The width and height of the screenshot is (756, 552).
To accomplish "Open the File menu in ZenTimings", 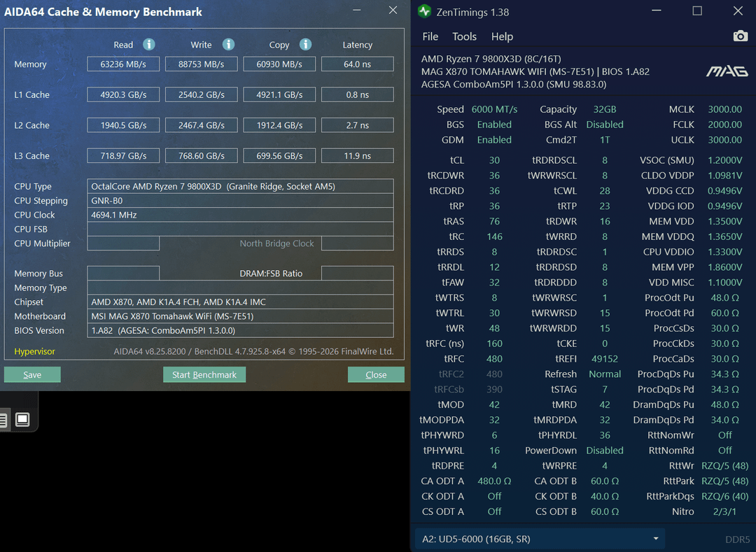I will [430, 36].
